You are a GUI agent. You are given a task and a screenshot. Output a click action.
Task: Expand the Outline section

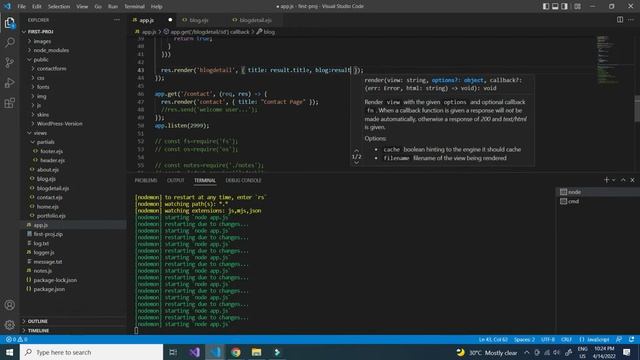click(x=73, y=321)
